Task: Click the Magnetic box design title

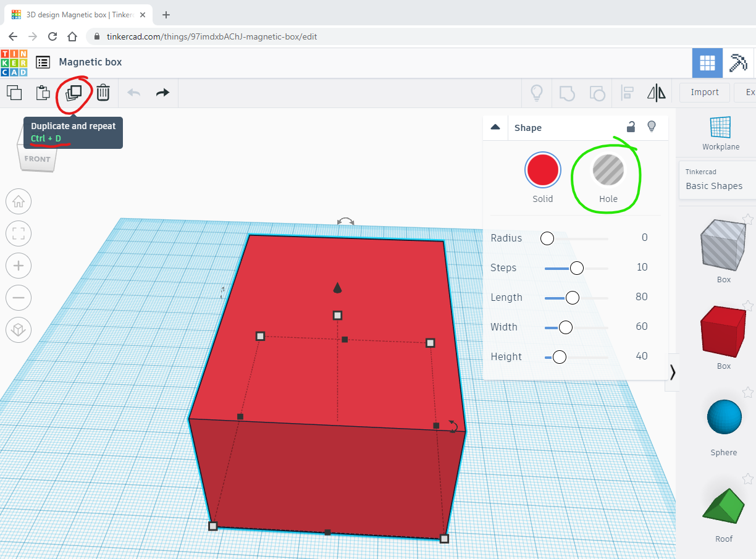Action: coord(90,62)
